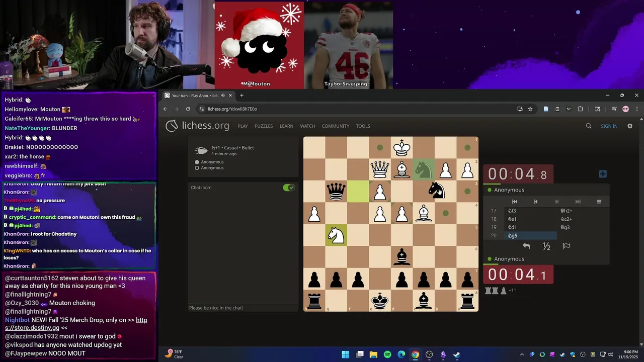Click the SIGN IN link
Viewport: 644px width, 362px height.
[609, 126]
